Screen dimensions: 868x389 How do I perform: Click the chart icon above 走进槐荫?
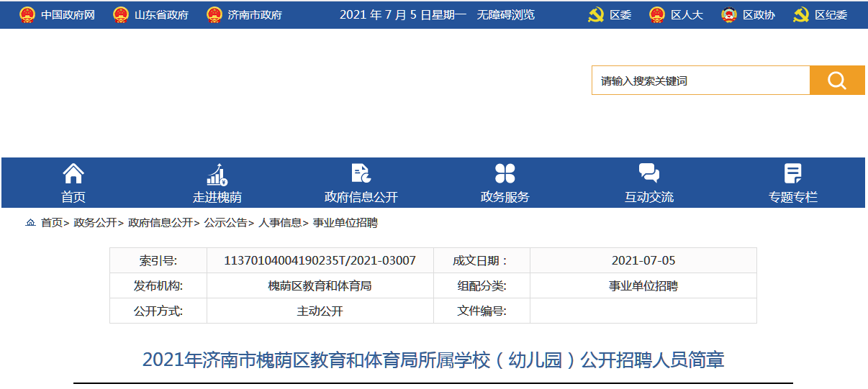tap(217, 173)
